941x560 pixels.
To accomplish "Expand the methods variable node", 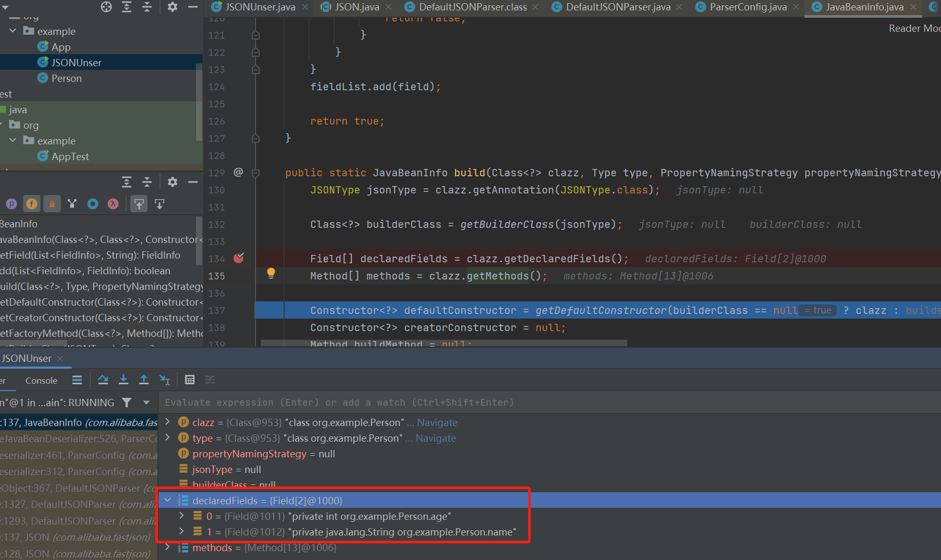I will point(168,547).
